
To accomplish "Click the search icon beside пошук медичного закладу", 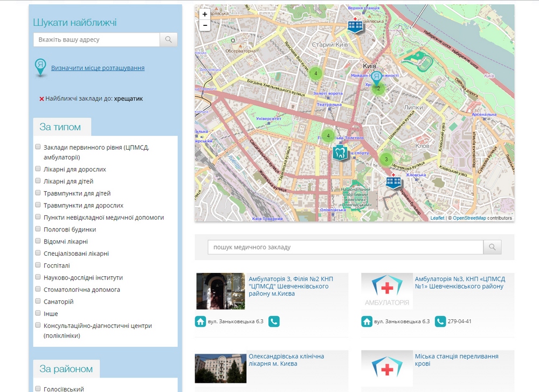I will pos(492,247).
